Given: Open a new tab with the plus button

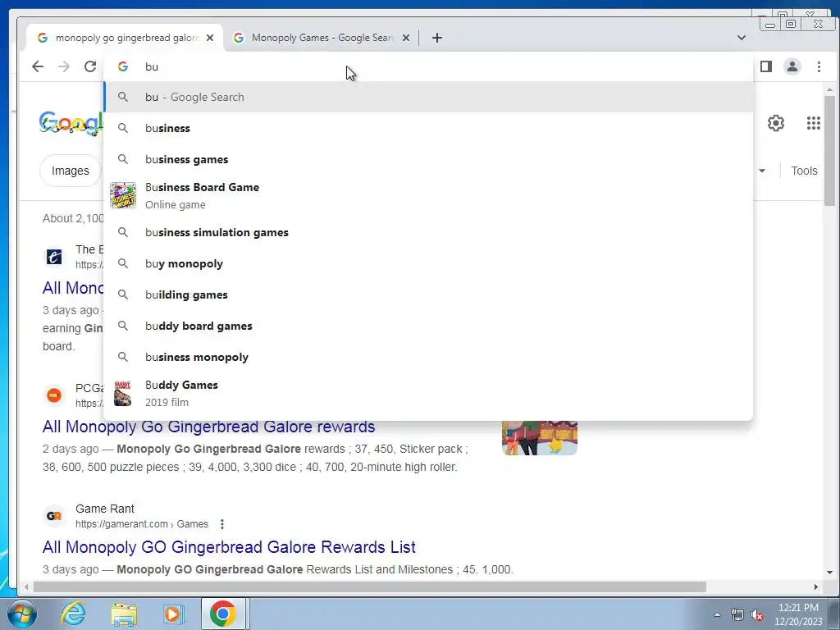Looking at the screenshot, I should pos(437,38).
